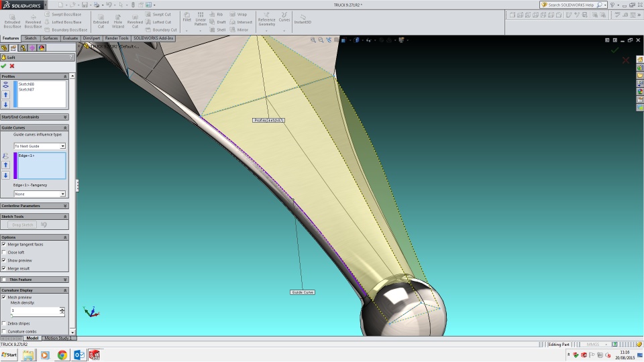Select the Boundary Cut tool
This screenshot has height=362, width=644.
click(x=161, y=29)
